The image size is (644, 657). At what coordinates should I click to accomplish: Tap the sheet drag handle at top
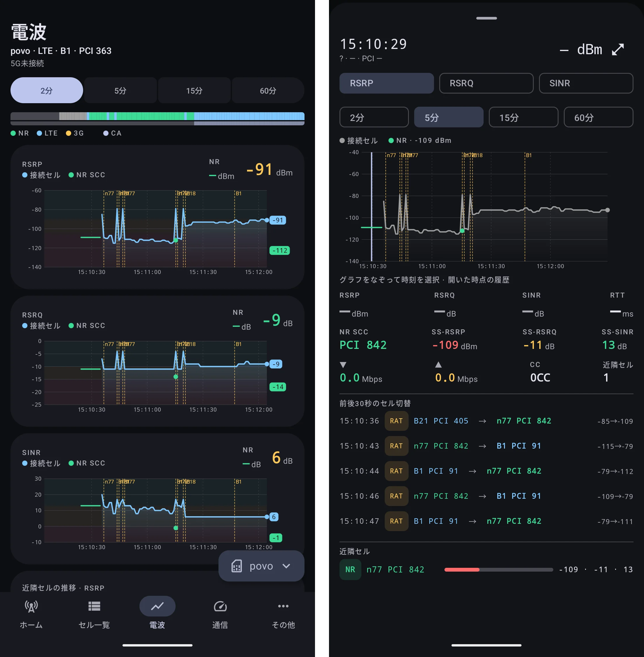487,18
